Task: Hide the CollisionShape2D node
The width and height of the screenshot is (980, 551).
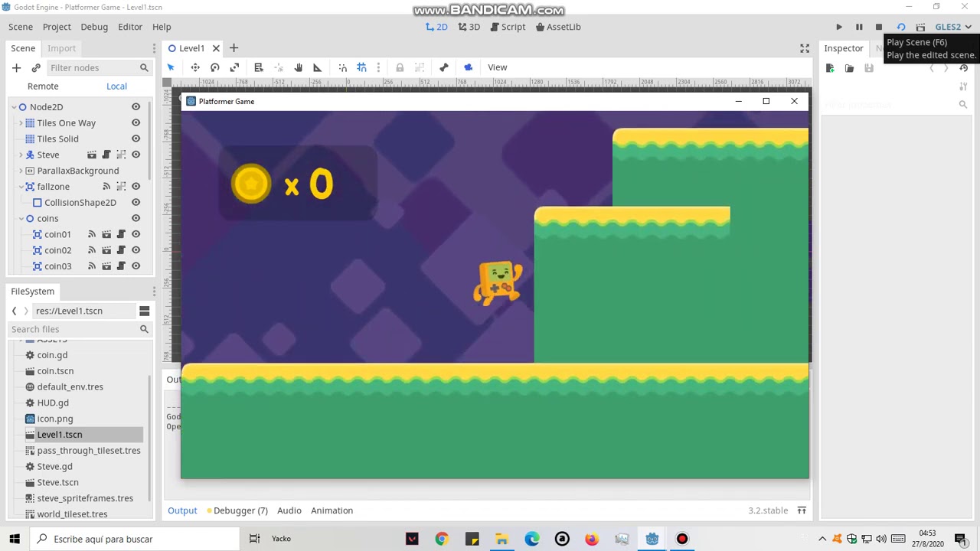Action: pos(136,203)
